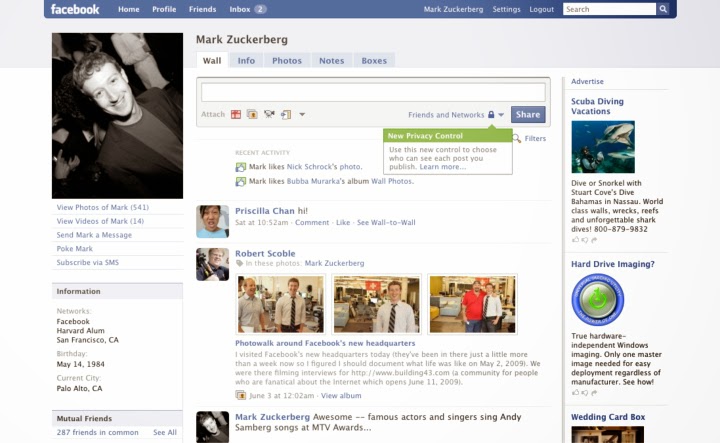Open Nick Schrock's profile link
The width and height of the screenshot is (720, 443).
click(311, 167)
